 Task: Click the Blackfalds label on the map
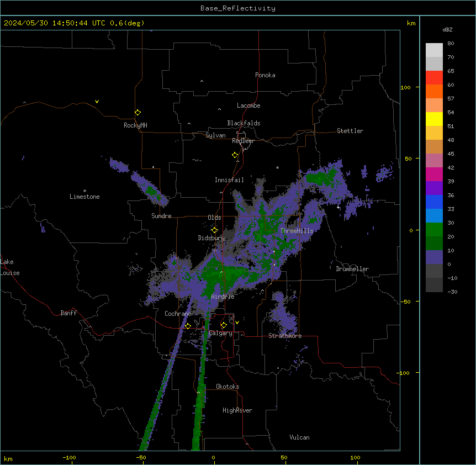(244, 123)
